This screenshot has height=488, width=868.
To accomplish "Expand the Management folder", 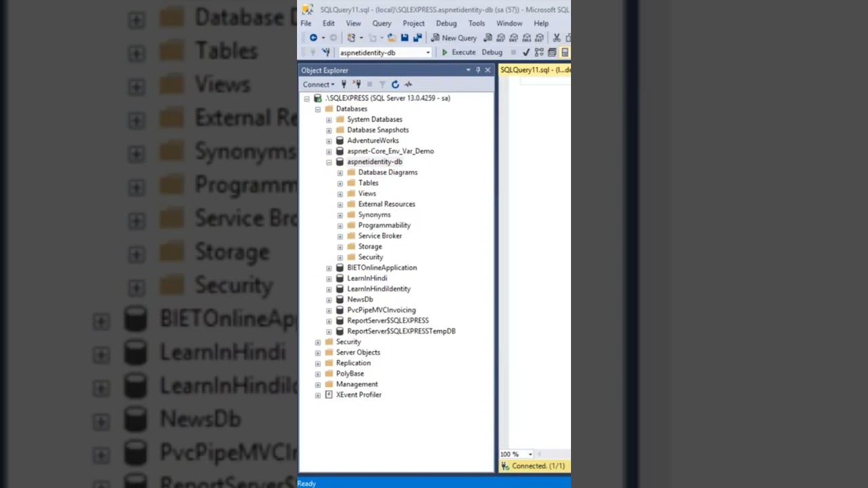I will (x=317, y=384).
